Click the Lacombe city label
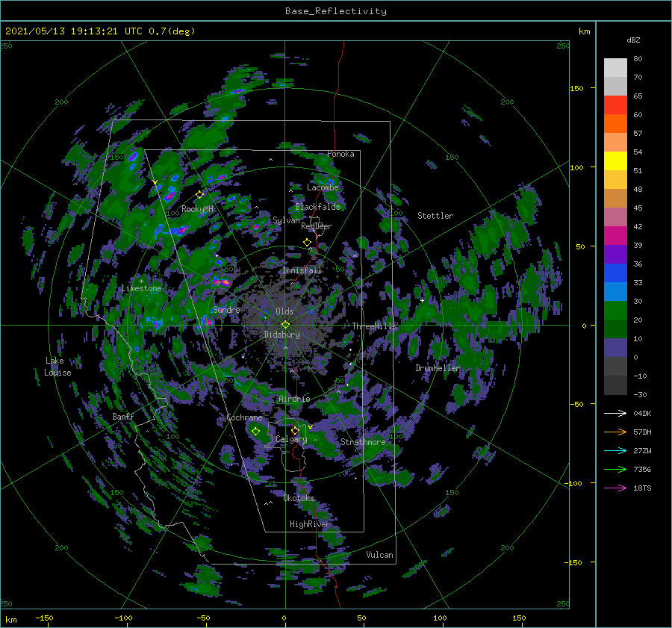Viewport: 672px width, 628px height. click(323, 187)
